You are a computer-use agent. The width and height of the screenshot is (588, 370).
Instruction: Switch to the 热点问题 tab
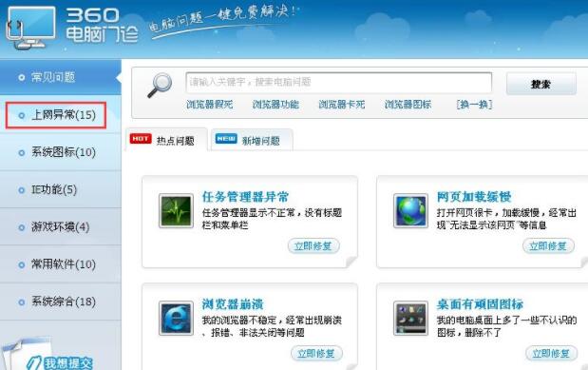[166, 140]
